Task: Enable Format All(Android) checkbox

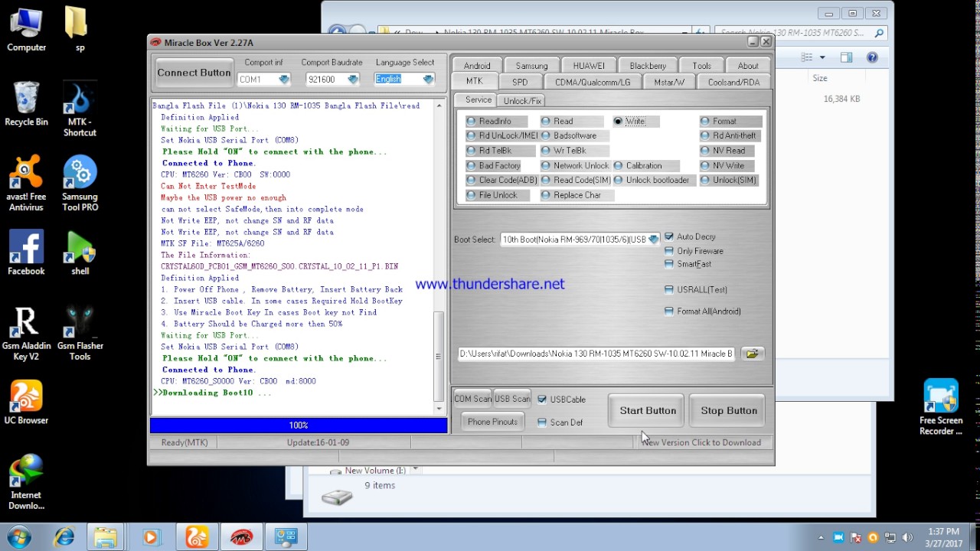Action: click(703, 311)
